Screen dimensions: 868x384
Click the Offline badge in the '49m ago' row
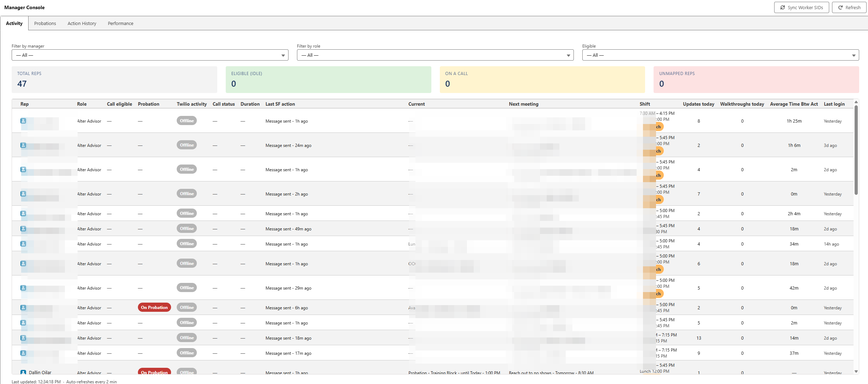187,229
